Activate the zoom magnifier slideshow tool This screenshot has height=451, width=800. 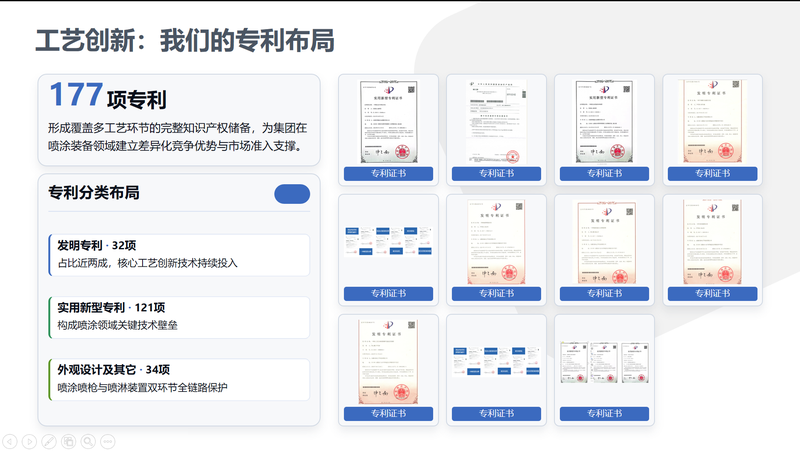(88, 441)
